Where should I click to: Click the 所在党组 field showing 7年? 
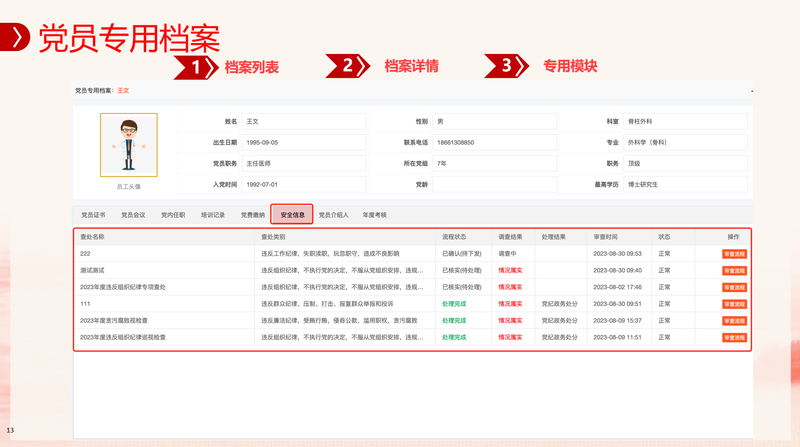[x=494, y=163]
